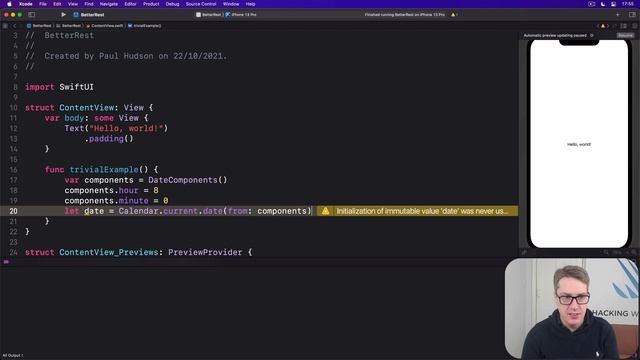Open the Edit menu

tap(57, 4)
